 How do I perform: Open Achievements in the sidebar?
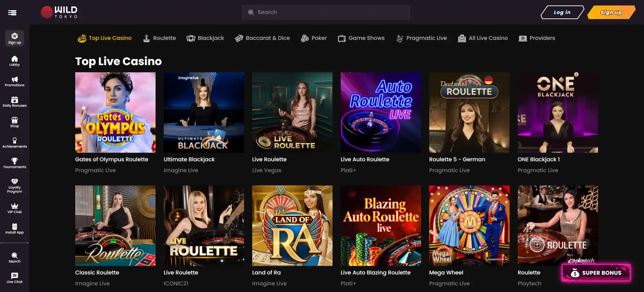[x=15, y=143]
